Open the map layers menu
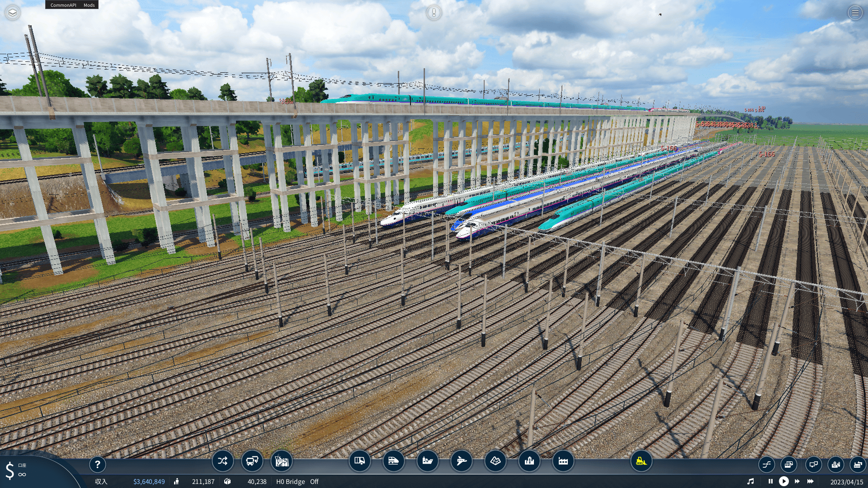Viewport: 868px width, 488px height. point(13,13)
